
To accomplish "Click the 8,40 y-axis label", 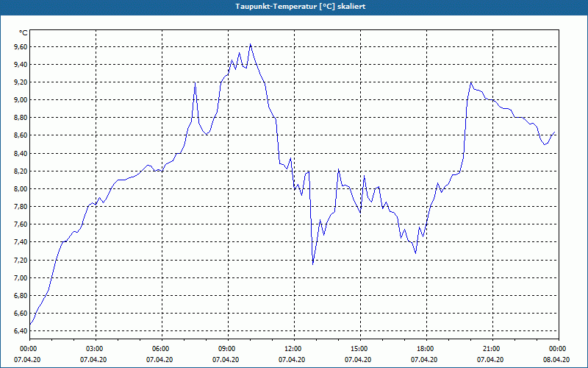I will coord(21,153).
